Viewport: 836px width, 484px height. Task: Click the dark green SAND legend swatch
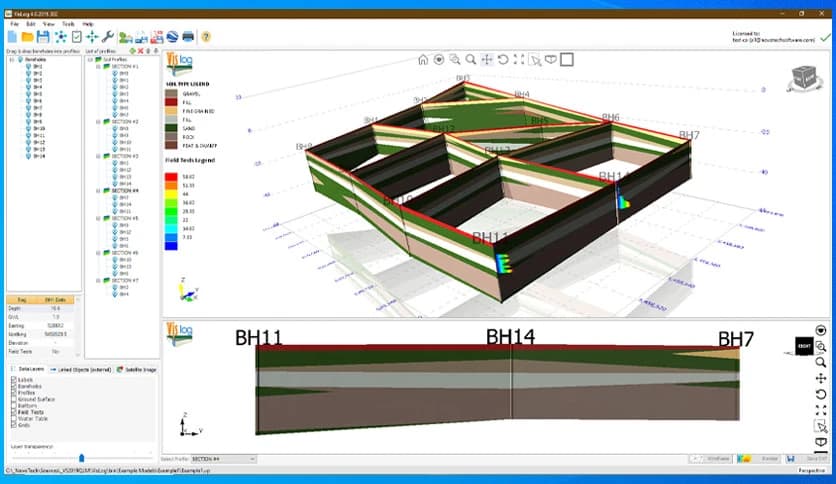(171, 128)
